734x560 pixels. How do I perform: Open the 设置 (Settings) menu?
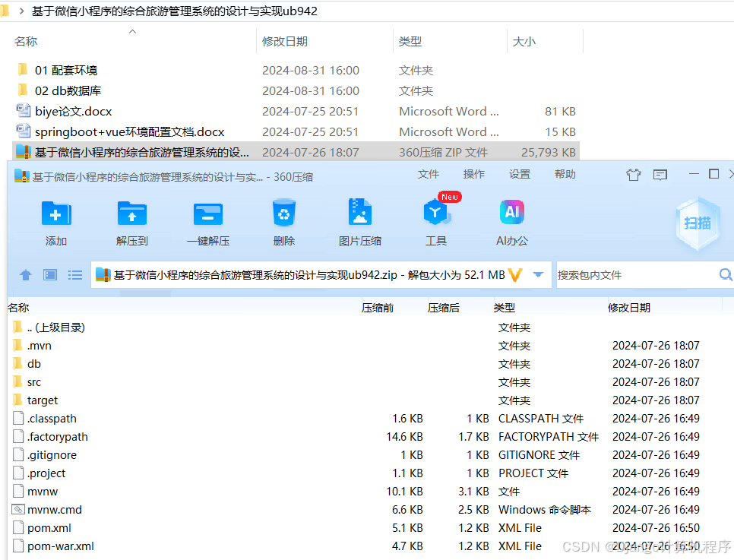coord(519,174)
